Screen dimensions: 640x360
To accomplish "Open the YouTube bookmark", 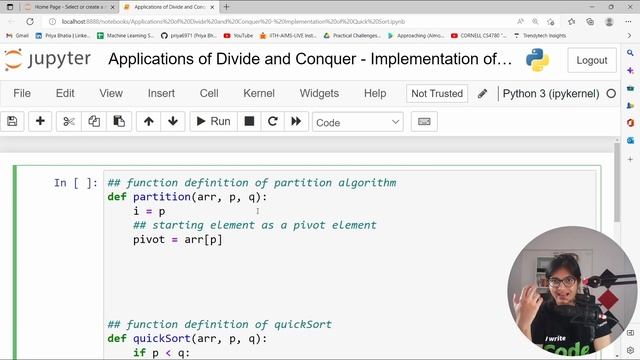I will tap(238, 36).
